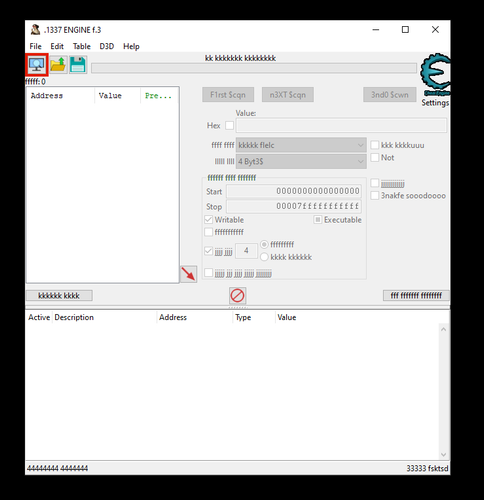Image resolution: width=484 pixels, height=500 pixels.
Task: Click the red circle-slash clear icon
Action: [x=237, y=295]
